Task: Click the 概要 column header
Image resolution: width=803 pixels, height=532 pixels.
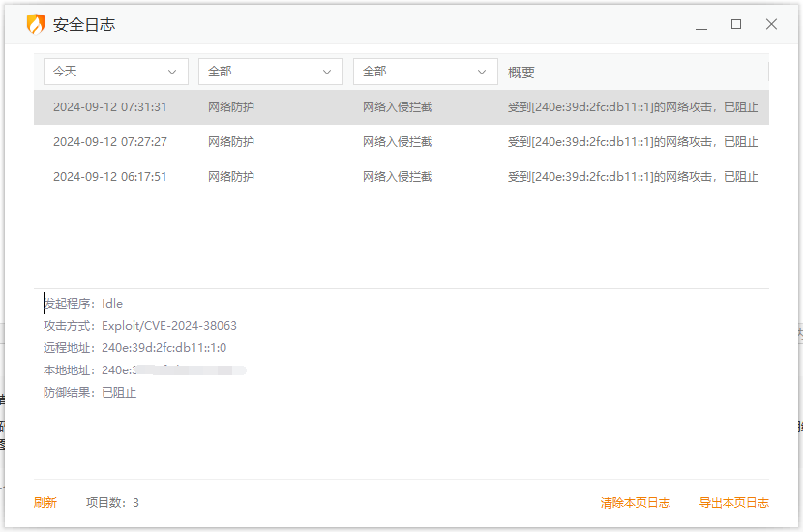Action: click(x=521, y=73)
